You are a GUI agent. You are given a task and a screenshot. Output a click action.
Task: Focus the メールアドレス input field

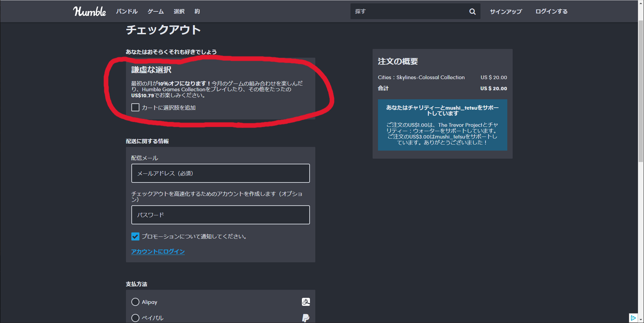[x=220, y=173]
